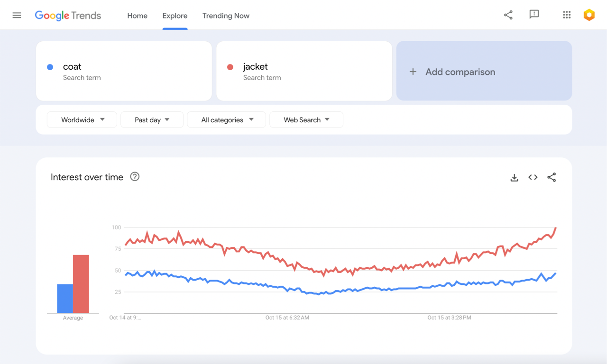Switch to Trending Now tab
Viewport: 607px width, 364px height.
226,16
